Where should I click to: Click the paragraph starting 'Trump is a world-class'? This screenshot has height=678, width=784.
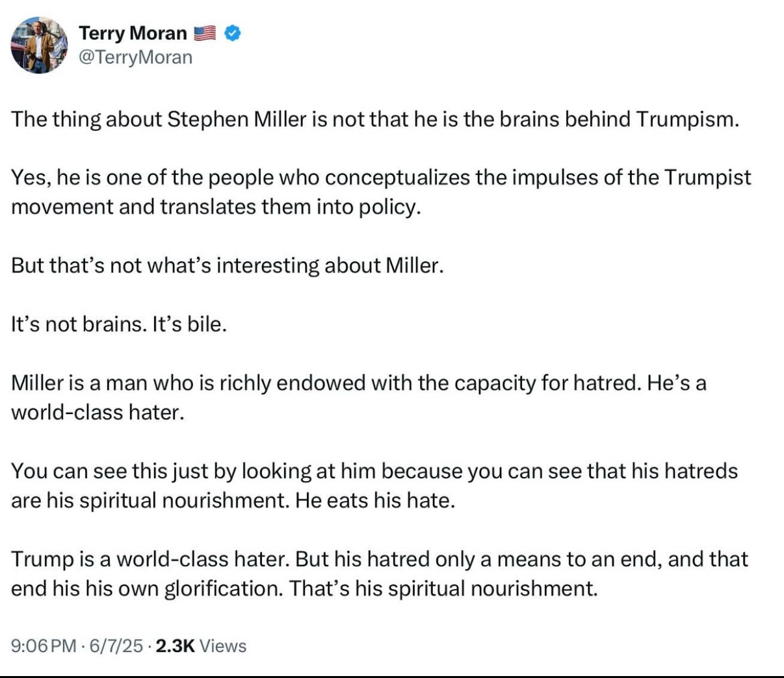coord(380,573)
